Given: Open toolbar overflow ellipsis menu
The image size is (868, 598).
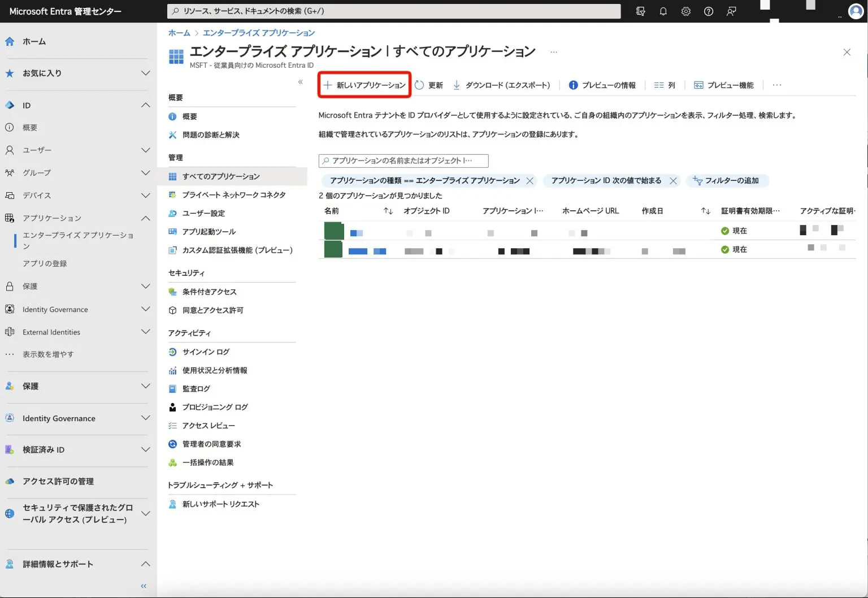Looking at the screenshot, I should 777,85.
